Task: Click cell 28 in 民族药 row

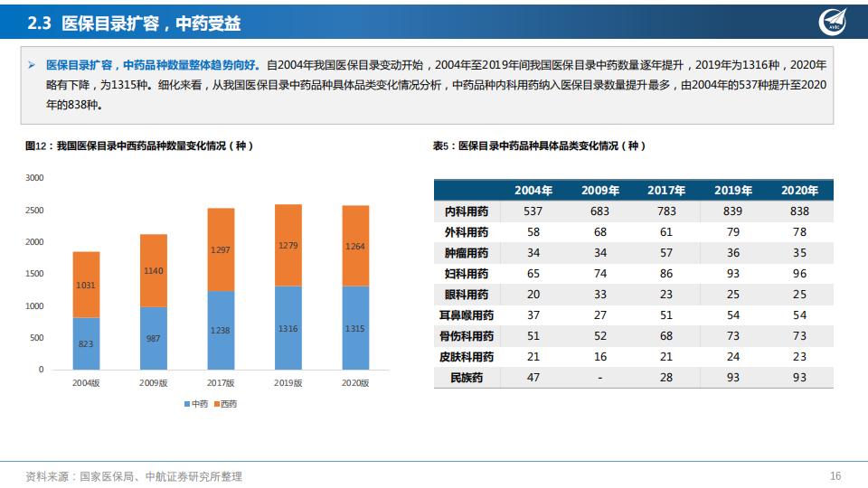Action: click(x=666, y=378)
